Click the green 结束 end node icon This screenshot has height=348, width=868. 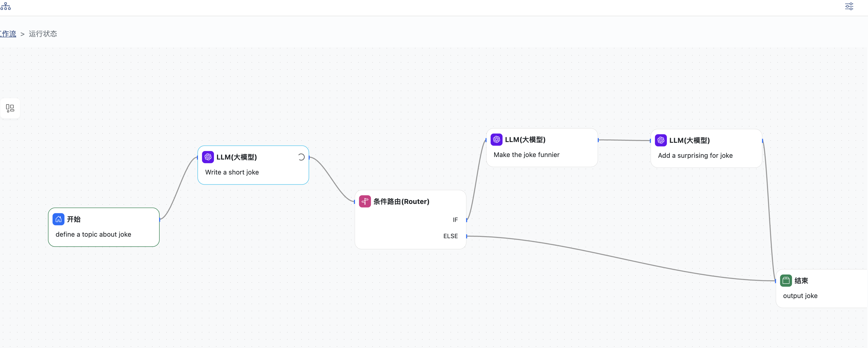coord(786,281)
